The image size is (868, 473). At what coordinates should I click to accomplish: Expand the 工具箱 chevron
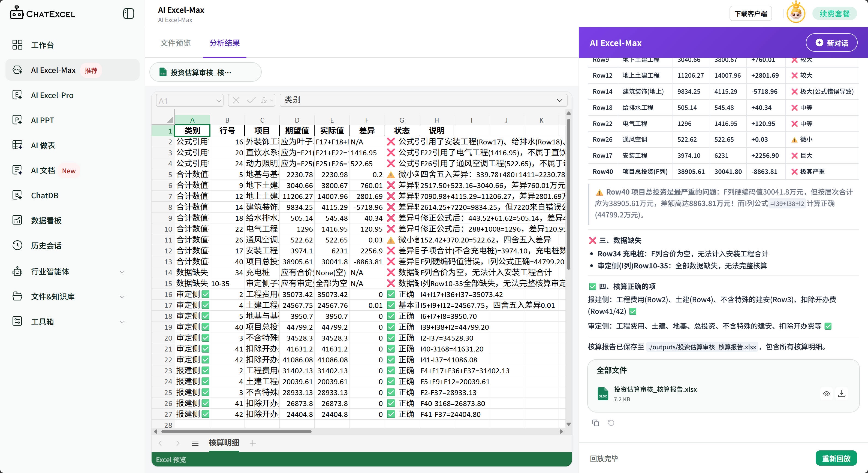tap(122, 322)
